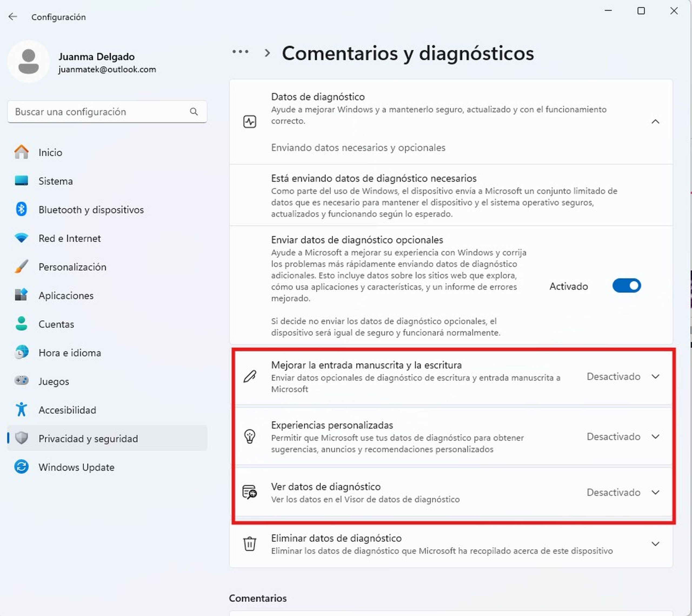The width and height of the screenshot is (692, 616).
Task: Open Windows Update
Action: click(x=107, y=467)
